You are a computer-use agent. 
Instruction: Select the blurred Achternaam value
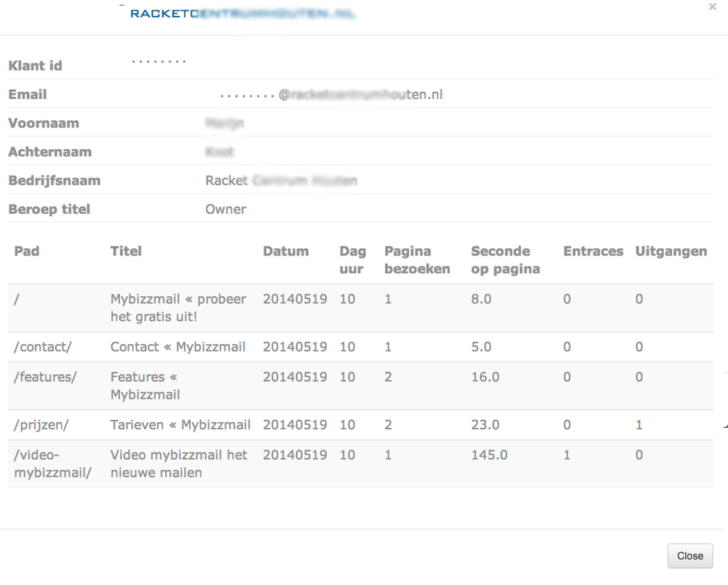coord(220,152)
